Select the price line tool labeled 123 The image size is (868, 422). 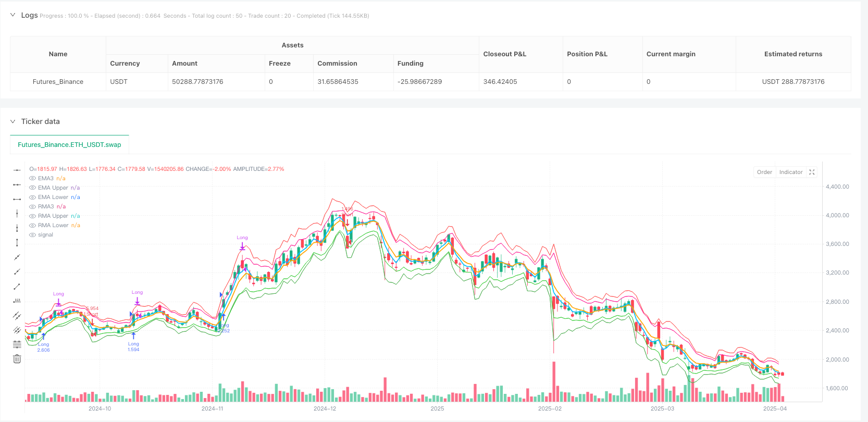click(x=17, y=301)
